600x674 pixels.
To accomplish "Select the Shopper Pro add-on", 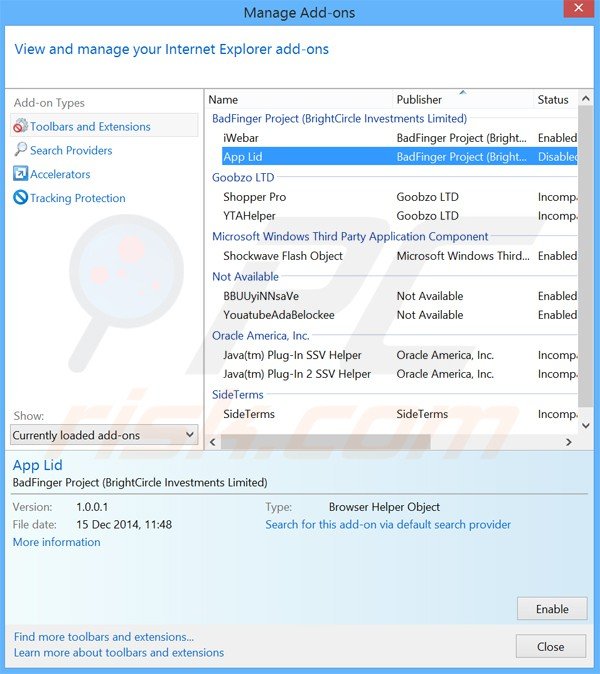I will point(399,197).
